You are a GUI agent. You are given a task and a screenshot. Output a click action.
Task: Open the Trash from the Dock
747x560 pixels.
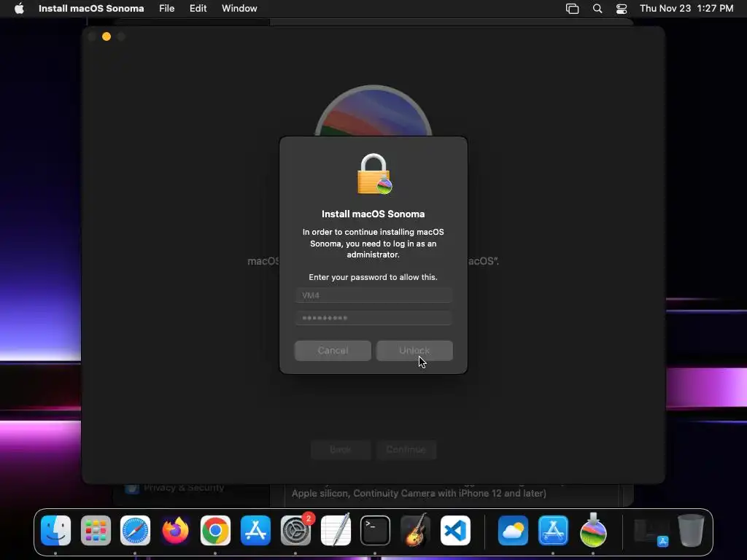coord(691,531)
